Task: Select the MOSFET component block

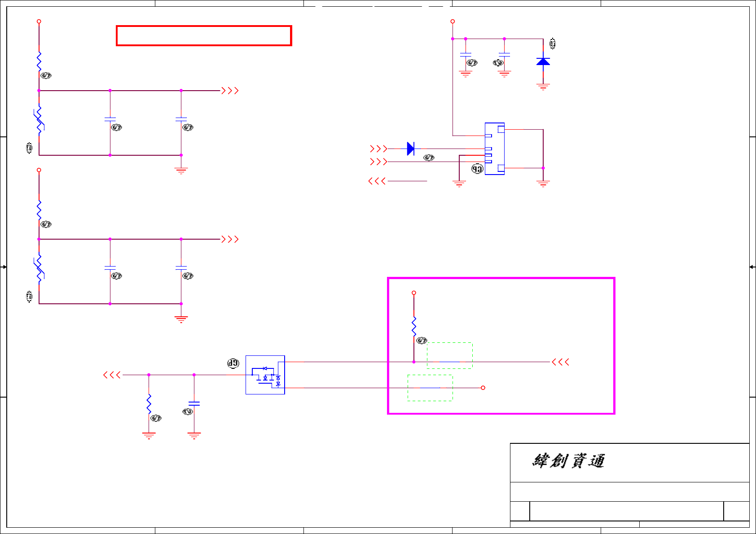Action: [x=265, y=375]
